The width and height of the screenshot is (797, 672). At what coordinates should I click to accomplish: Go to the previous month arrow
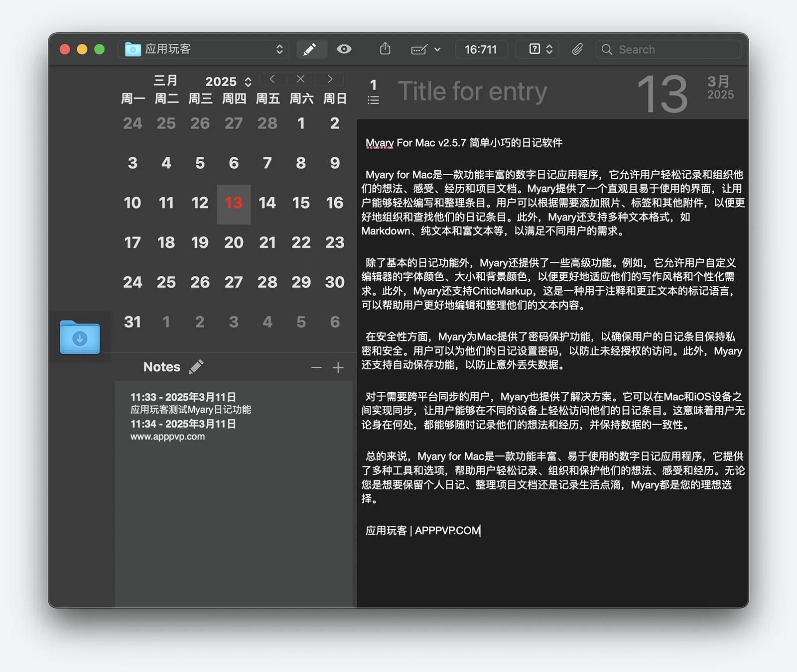point(272,79)
